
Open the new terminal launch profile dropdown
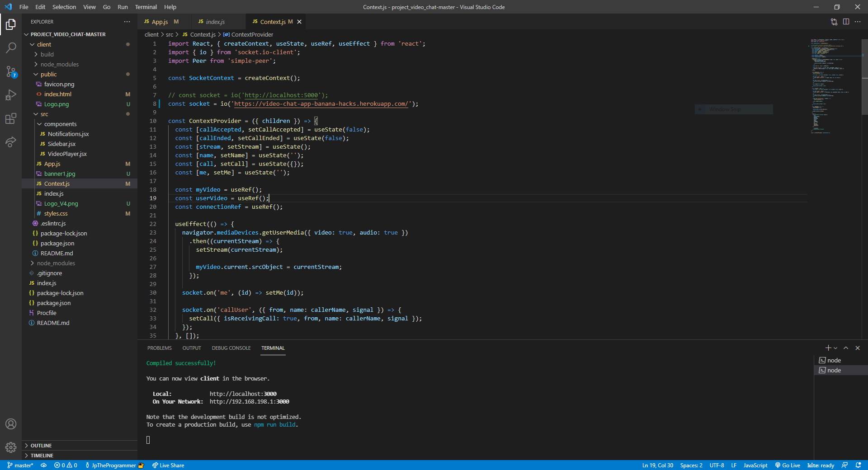[x=835, y=348]
